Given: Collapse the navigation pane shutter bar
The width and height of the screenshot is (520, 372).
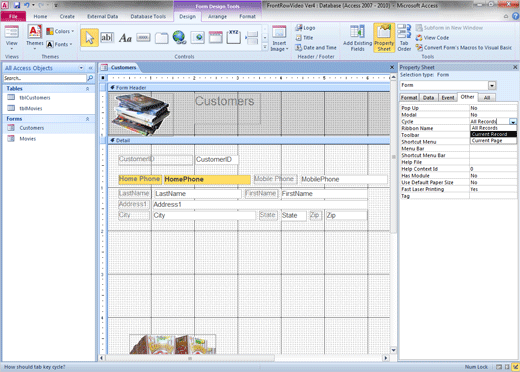Looking at the screenshot, I should [90, 68].
